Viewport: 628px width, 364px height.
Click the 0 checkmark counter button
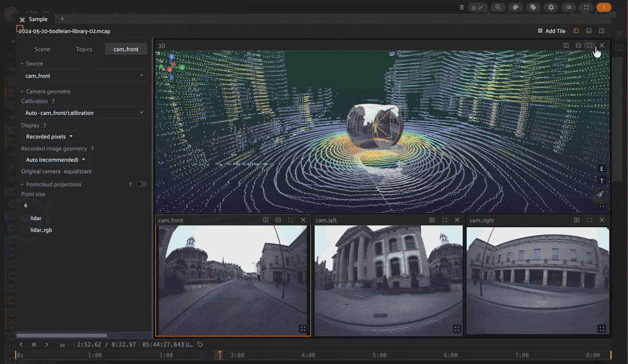pyautogui.click(x=478, y=7)
